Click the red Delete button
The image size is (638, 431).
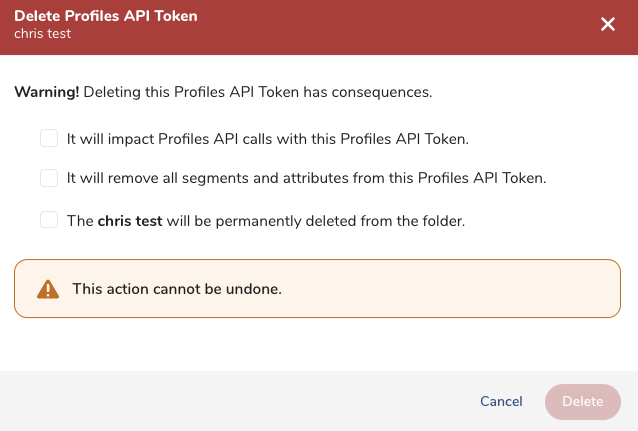click(582, 401)
